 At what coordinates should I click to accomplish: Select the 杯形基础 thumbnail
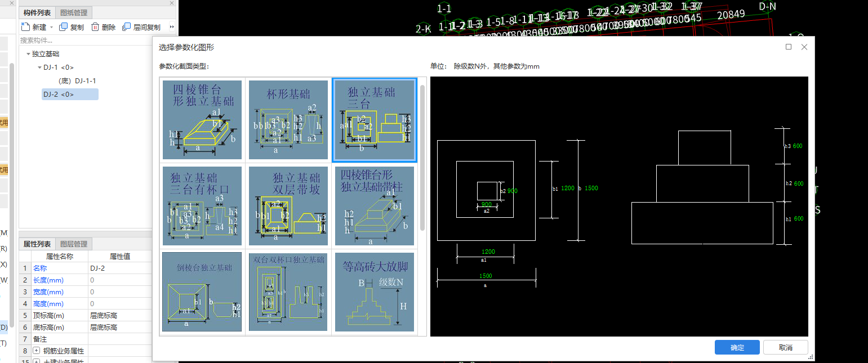click(x=288, y=120)
